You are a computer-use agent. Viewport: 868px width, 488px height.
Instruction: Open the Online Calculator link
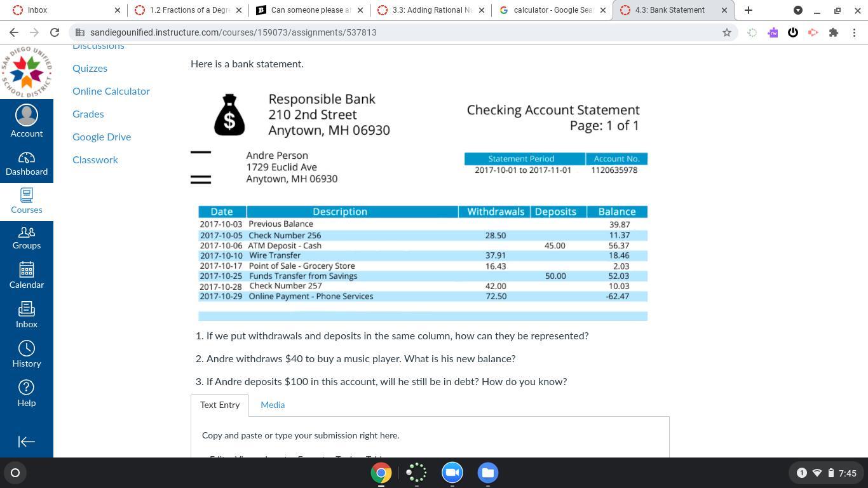click(111, 91)
